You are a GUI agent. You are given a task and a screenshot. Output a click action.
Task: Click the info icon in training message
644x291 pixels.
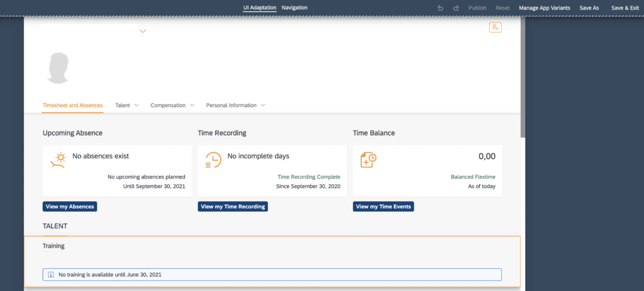(x=51, y=275)
